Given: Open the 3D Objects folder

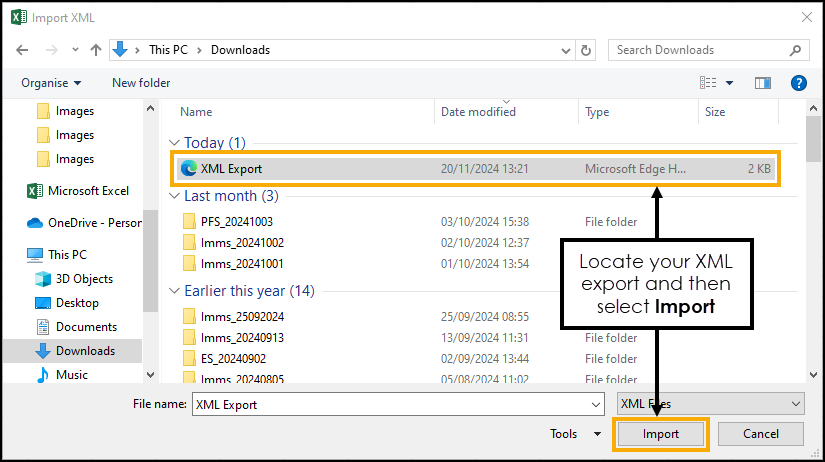Looking at the screenshot, I should [x=84, y=279].
